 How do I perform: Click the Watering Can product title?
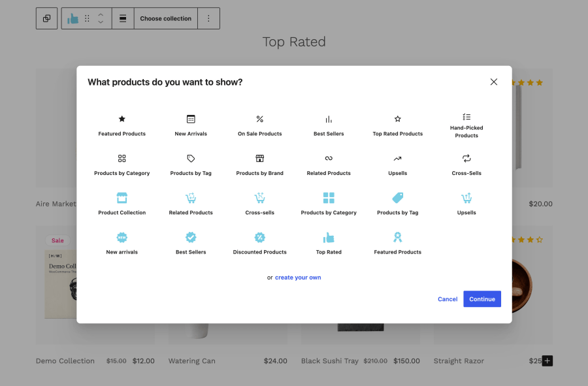pyautogui.click(x=192, y=361)
